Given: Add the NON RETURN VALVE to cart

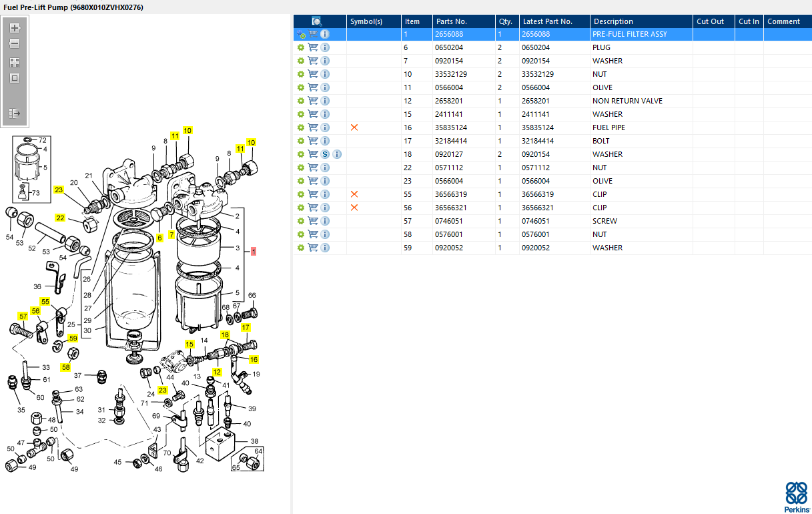Looking at the screenshot, I should [313, 101].
